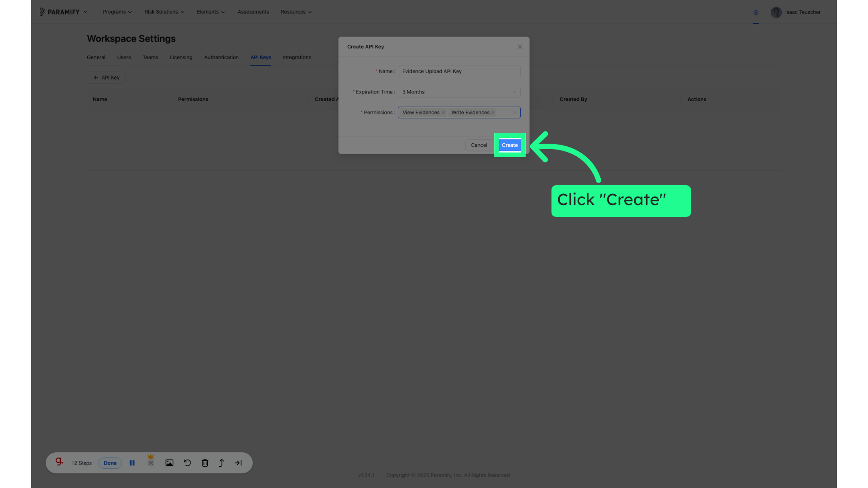Click Isaac Teuscher's avatar picture
The height and width of the screenshot is (488, 868).
[x=776, y=12]
